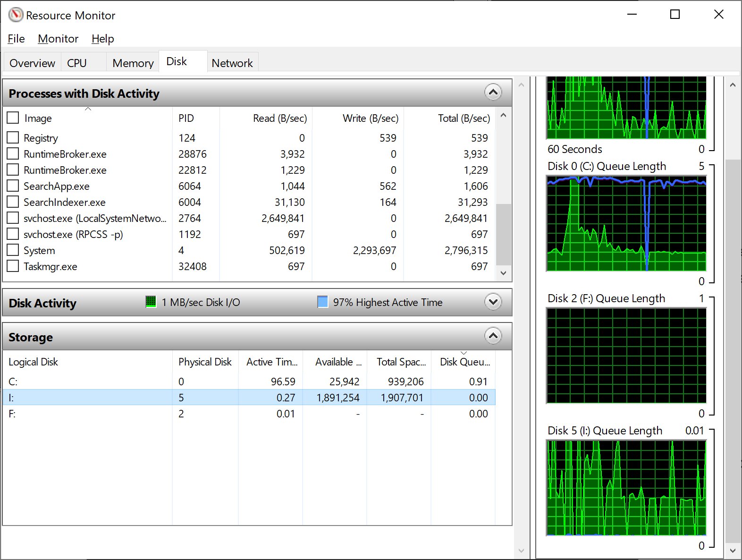Select the C: logical disk row

click(x=249, y=381)
